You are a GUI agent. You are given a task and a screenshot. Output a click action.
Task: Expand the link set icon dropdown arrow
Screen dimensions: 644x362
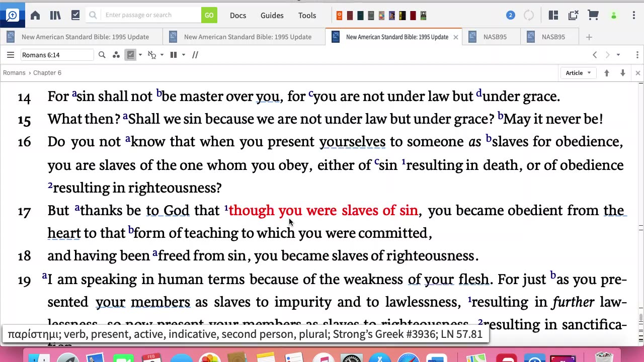[162, 55]
